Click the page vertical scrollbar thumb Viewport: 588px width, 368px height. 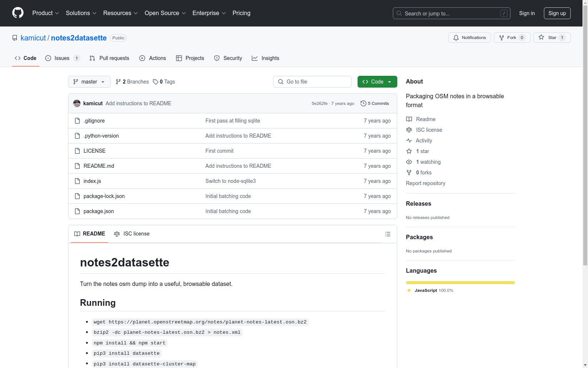click(x=585, y=135)
